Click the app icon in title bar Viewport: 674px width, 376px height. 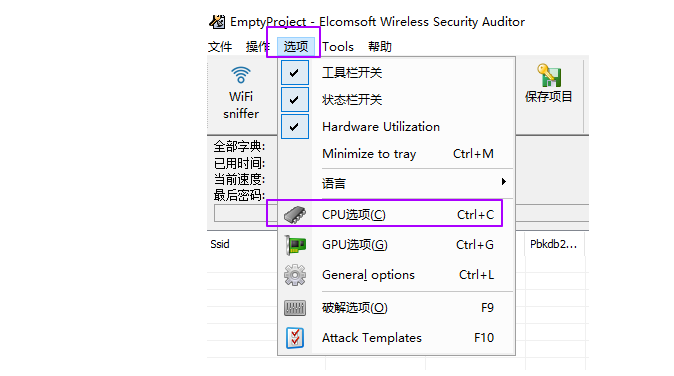[217, 21]
